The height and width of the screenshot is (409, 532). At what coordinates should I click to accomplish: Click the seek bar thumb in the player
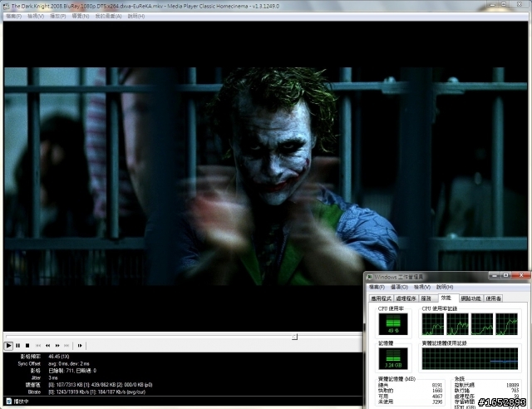294,337
